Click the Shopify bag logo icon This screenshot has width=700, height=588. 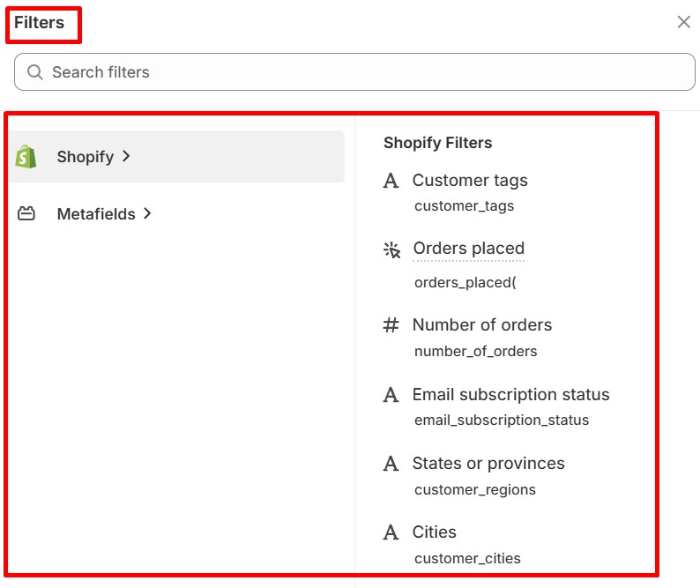click(x=26, y=157)
